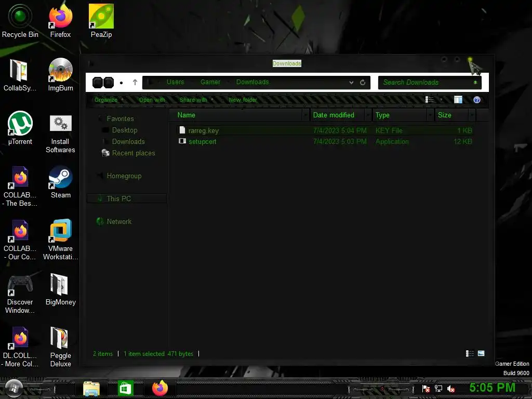Click Open with in the toolbar

pyautogui.click(x=152, y=100)
